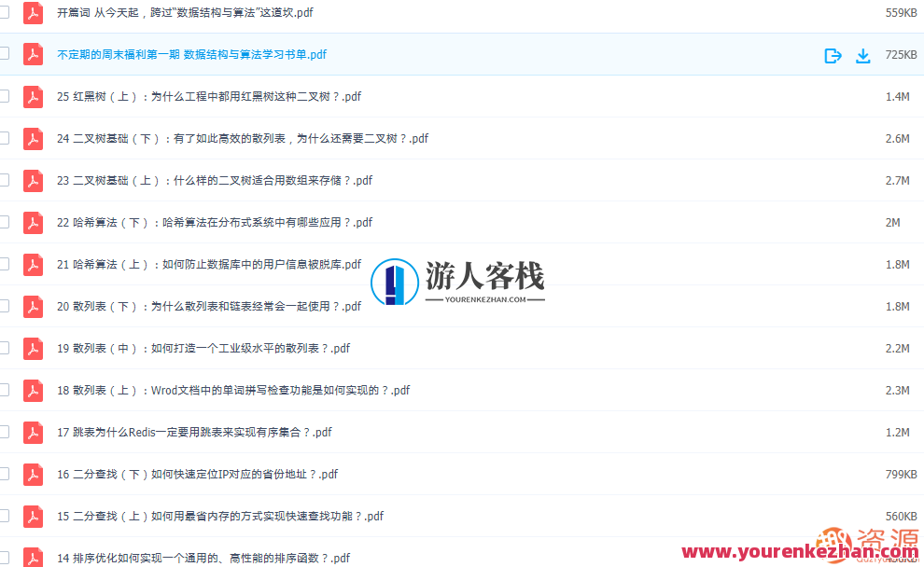The image size is (924, 567).
Task: Open the PDF icon beside 14 排序优化
Action: [33, 558]
